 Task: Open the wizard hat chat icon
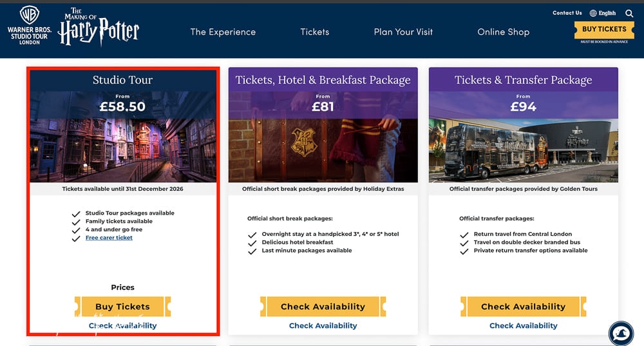(621, 333)
